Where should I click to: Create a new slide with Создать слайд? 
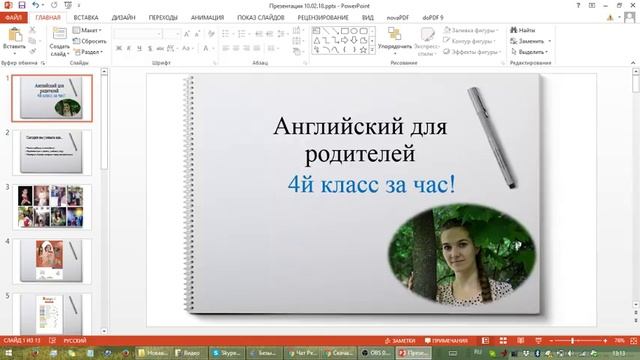pos(59,42)
